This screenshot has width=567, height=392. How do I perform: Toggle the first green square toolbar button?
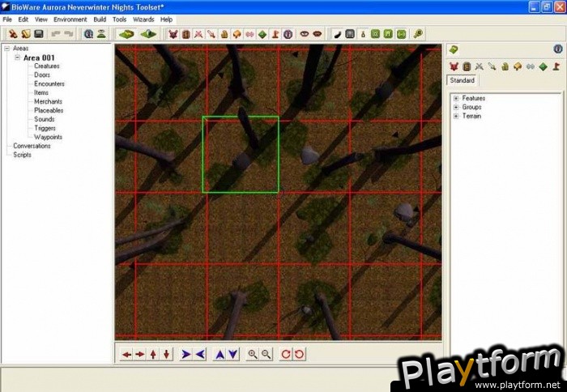coord(375,34)
